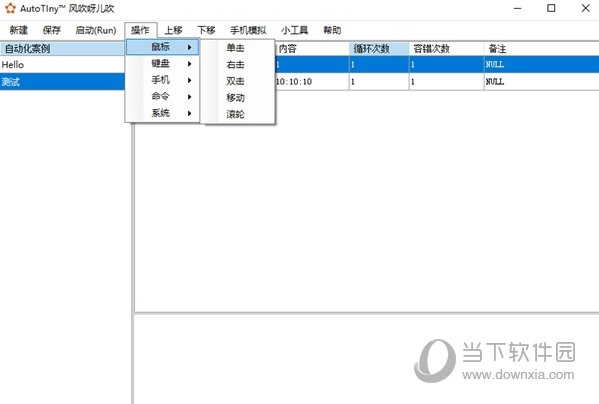
Task: Run the script with 启动(Run)
Action: 96,30
